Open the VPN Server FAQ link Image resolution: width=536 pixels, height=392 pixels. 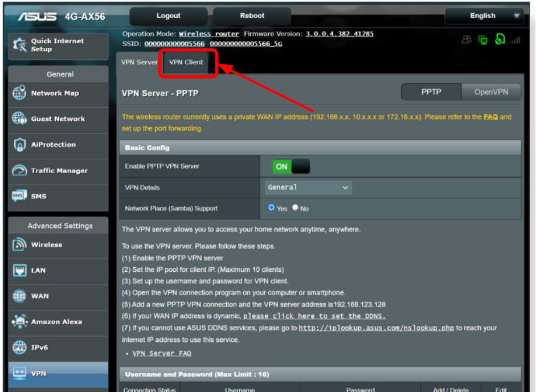[x=162, y=353]
